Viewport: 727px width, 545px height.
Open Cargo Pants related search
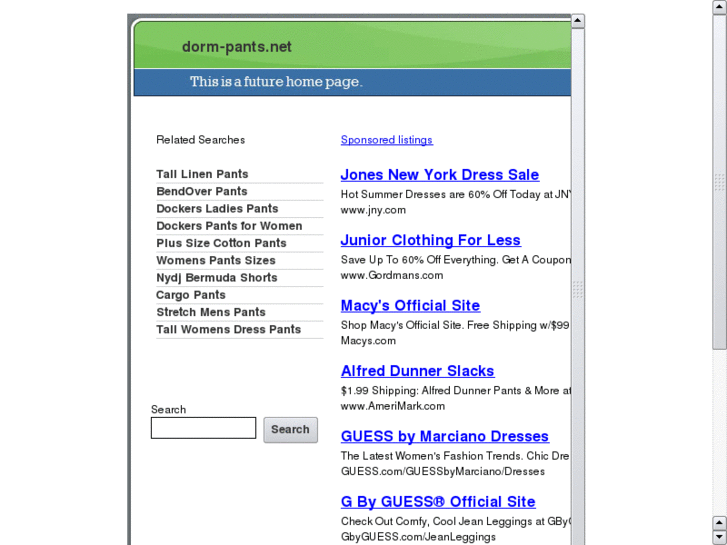(x=191, y=295)
